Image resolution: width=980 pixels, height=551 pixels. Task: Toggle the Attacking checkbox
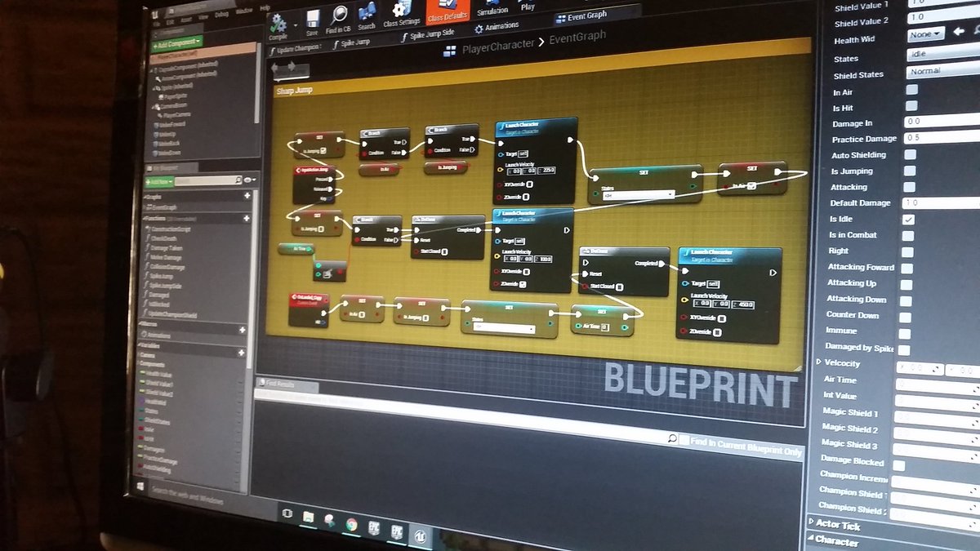[909, 187]
